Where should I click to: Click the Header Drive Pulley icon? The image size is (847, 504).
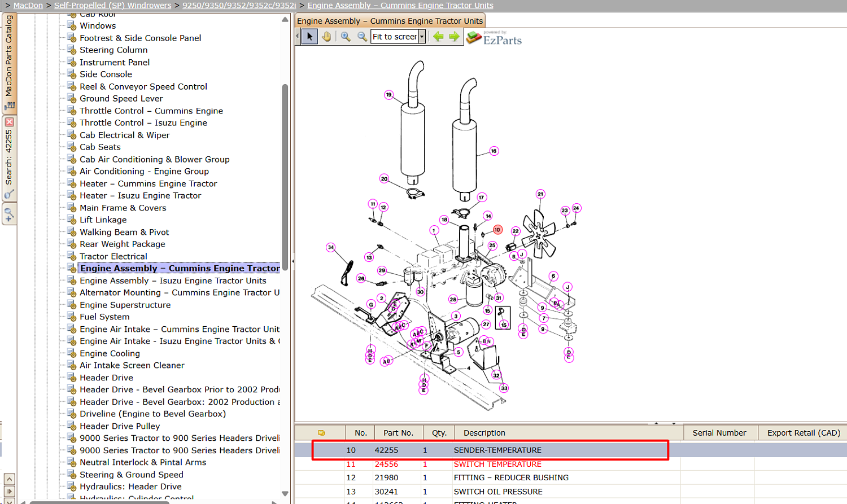[x=72, y=427]
